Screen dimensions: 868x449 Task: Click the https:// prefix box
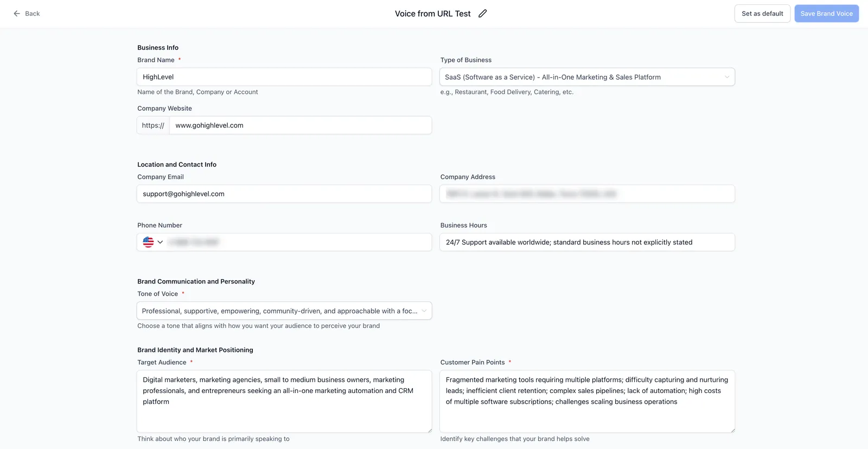click(153, 125)
